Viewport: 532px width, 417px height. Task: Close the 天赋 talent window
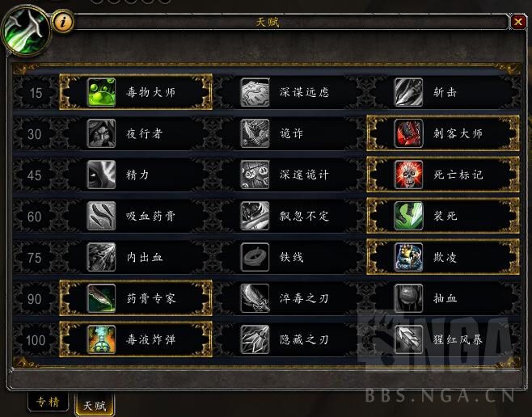[518, 22]
